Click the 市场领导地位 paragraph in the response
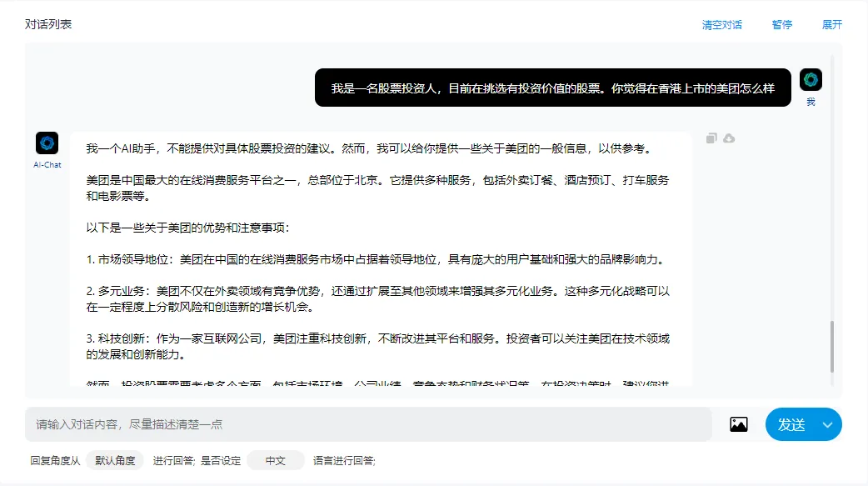 click(x=375, y=259)
